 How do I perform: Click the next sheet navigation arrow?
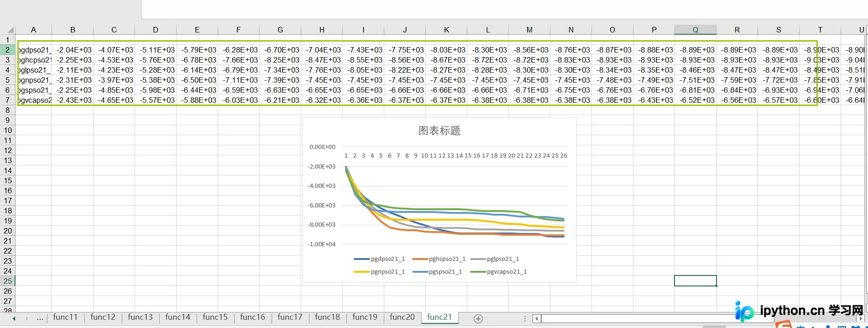[27, 318]
